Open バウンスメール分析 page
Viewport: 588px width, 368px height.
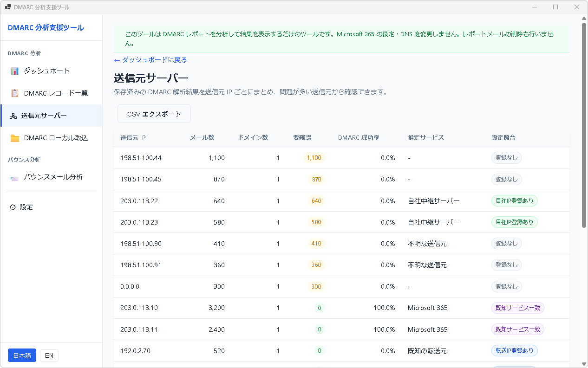pyautogui.click(x=51, y=177)
